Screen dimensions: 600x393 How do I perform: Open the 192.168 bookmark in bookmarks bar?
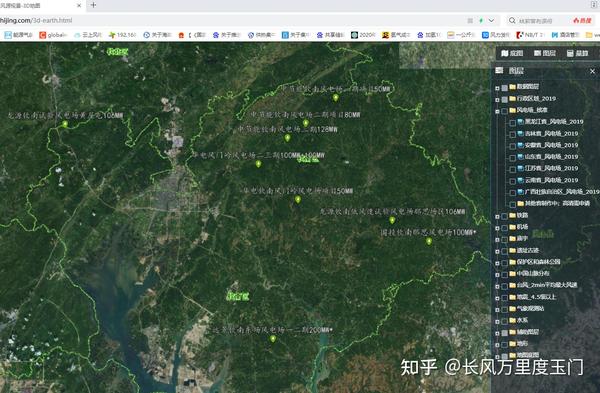coord(122,35)
